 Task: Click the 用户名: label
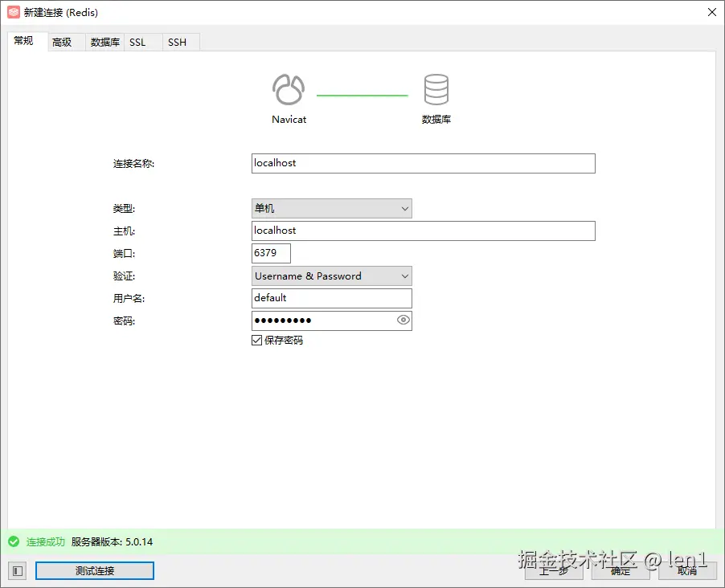(x=129, y=299)
